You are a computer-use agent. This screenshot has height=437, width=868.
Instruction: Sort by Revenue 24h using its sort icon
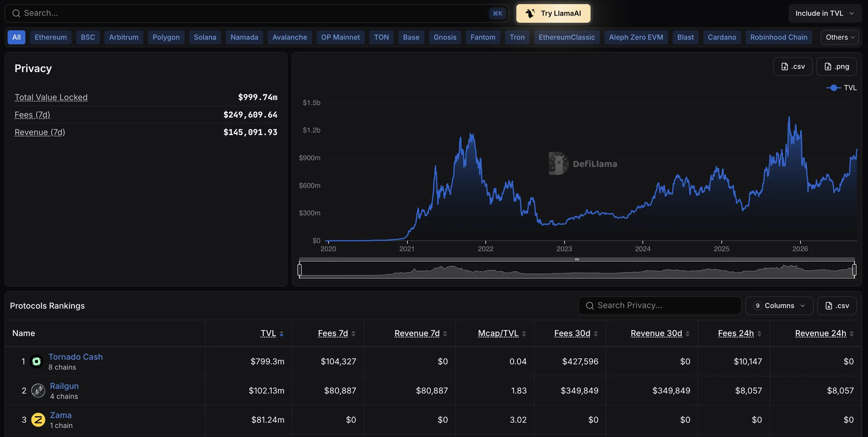[852, 334]
